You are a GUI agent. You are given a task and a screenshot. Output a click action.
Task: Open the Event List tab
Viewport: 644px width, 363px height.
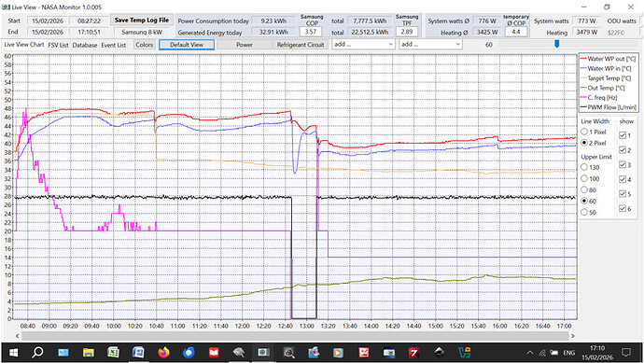pos(113,45)
